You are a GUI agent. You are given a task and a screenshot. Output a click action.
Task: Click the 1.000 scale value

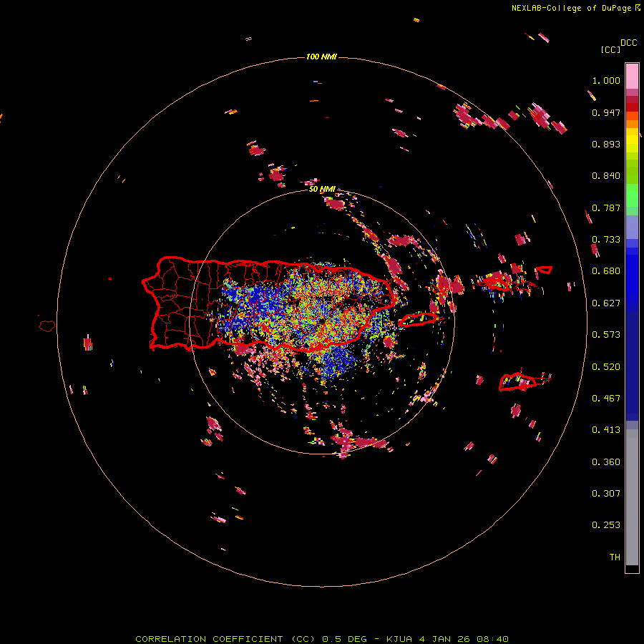click(x=606, y=80)
